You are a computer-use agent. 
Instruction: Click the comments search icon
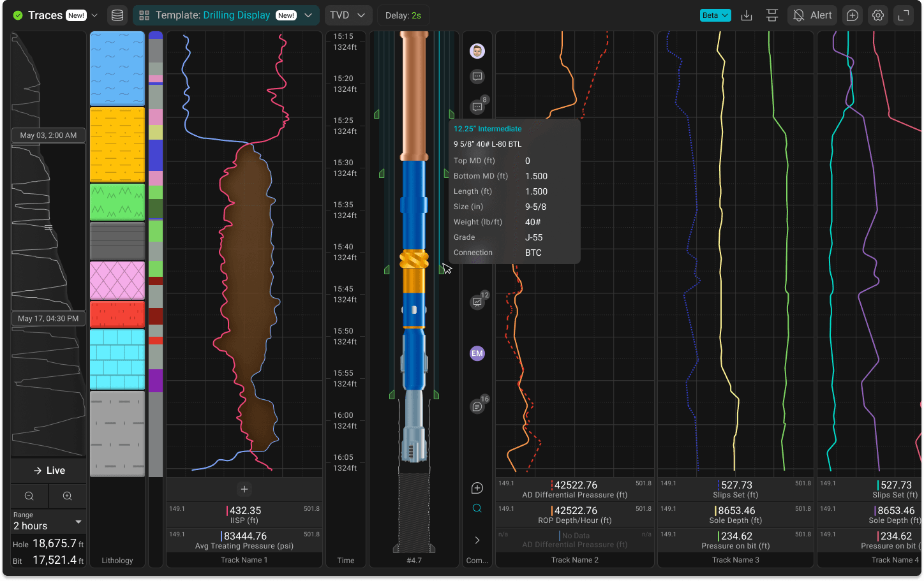click(477, 508)
